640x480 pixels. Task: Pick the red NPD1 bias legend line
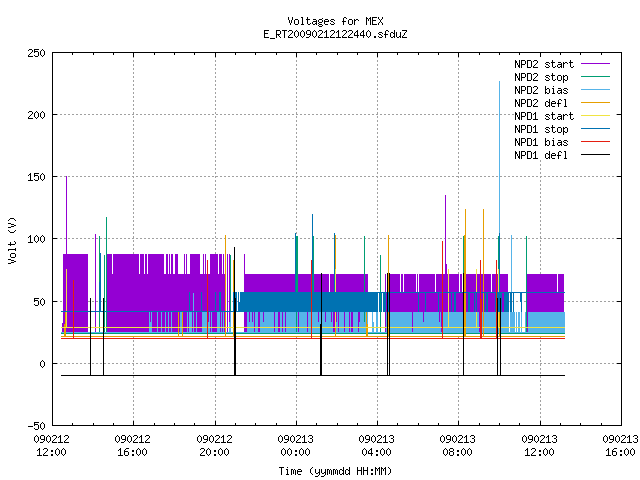pyautogui.click(x=595, y=142)
